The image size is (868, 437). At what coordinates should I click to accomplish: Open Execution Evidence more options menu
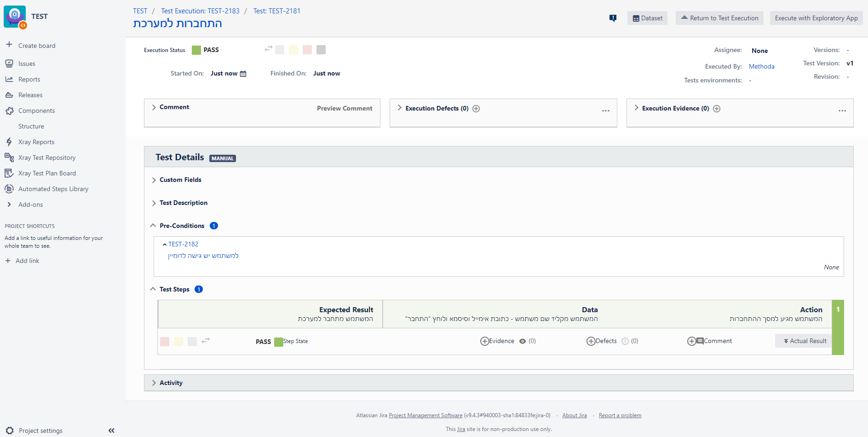(842, 111)
